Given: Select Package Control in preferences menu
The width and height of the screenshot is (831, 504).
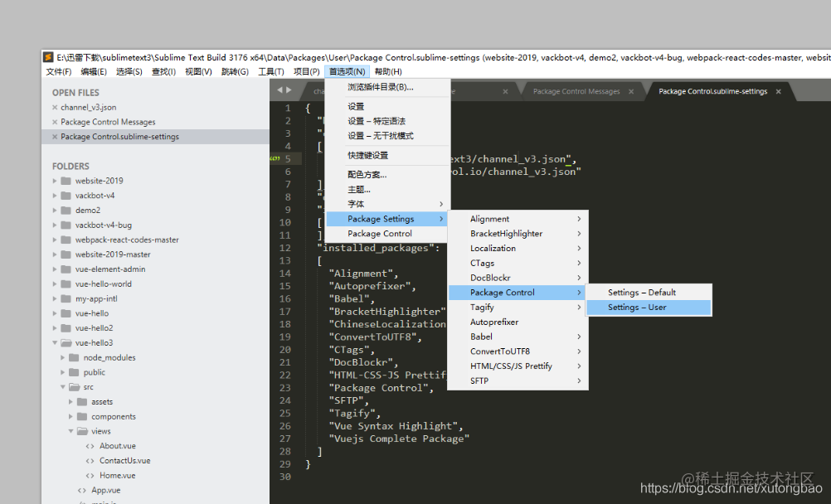Looking at the screenshot, I should [x=387, y=234].
